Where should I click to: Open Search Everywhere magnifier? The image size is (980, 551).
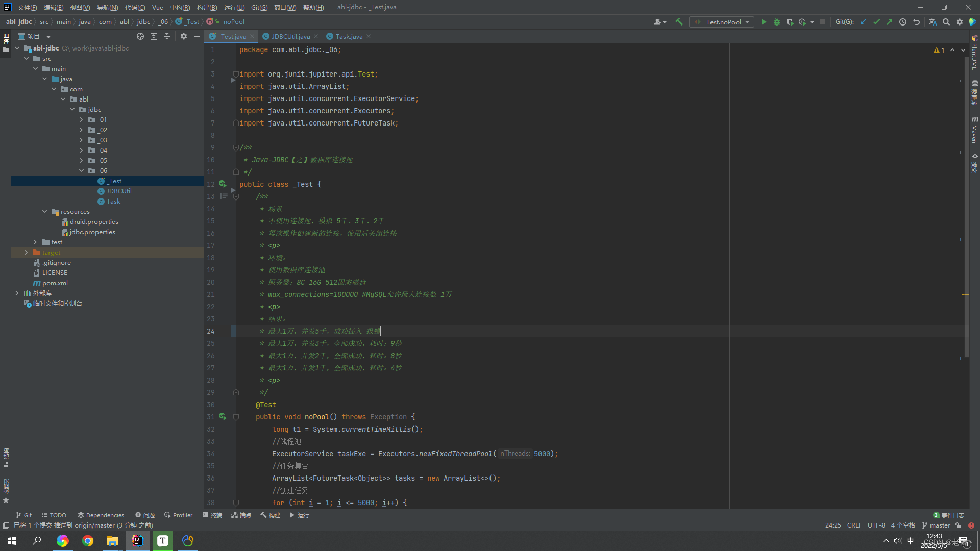tap(946, 22)
